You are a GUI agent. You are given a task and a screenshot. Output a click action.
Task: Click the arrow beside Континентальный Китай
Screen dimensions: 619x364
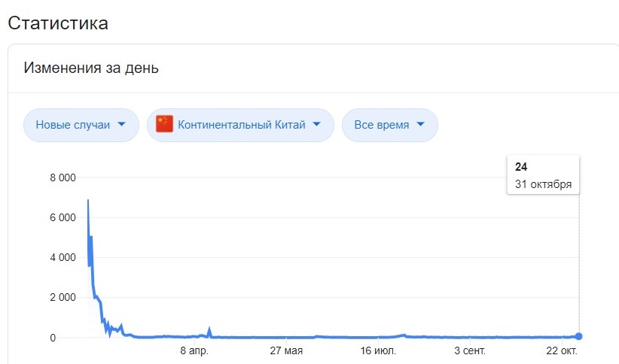pyautogui.click(x=316, y=124)
